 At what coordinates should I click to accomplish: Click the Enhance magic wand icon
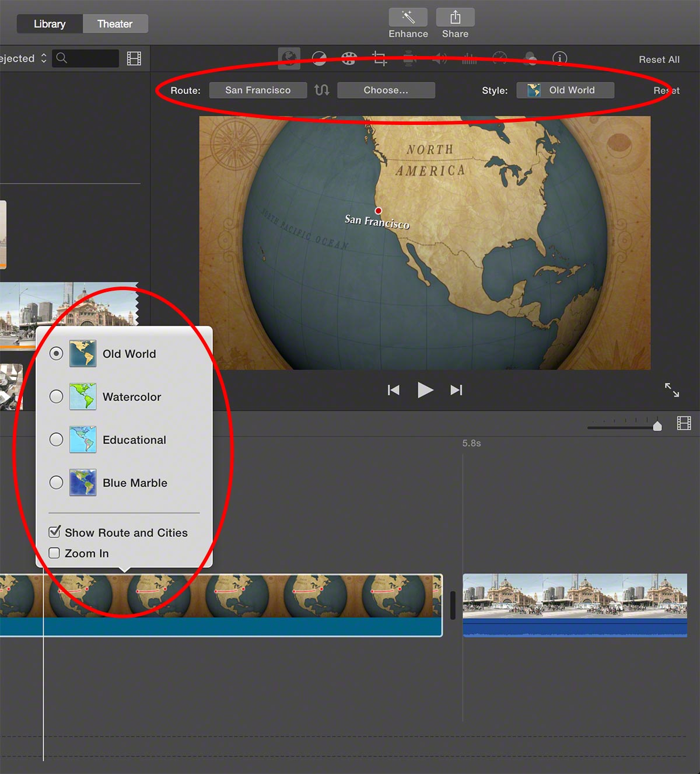pos(408,18)
